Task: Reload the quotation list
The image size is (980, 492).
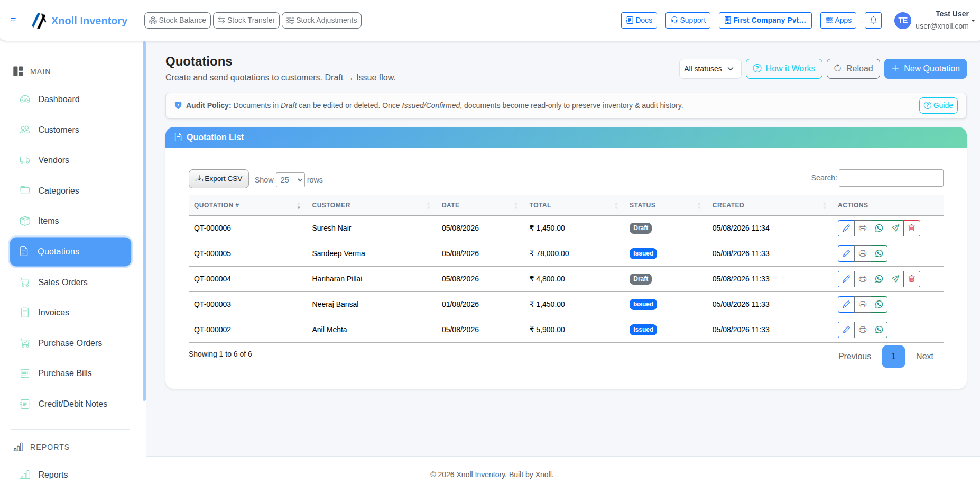Action: (x=853, y=69)
